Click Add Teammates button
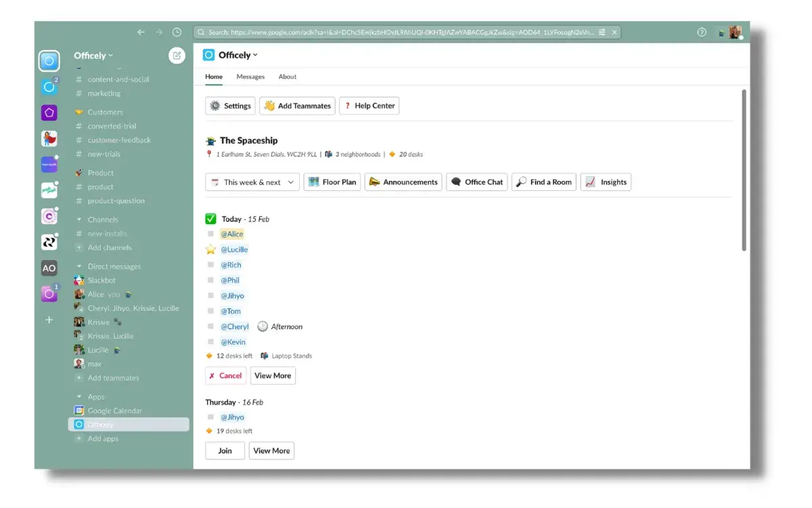Screen dimensions: 812x508 click(x=297, y=106)
